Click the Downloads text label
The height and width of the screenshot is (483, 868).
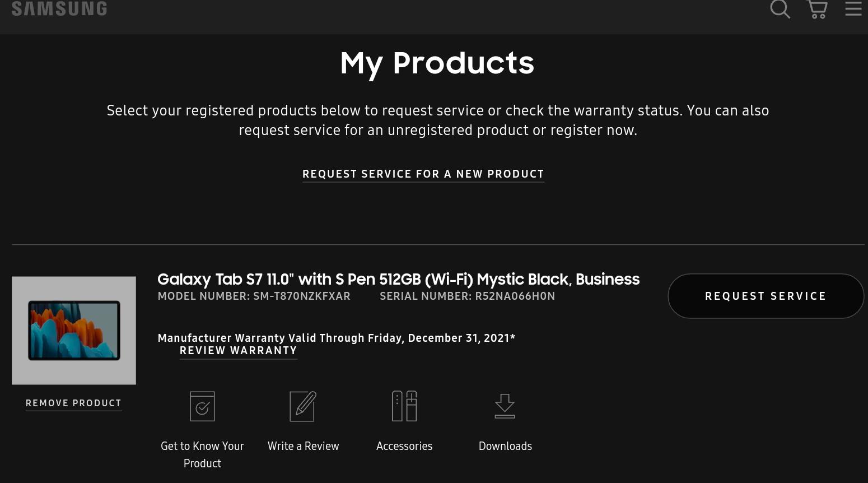tap(505, 446)
